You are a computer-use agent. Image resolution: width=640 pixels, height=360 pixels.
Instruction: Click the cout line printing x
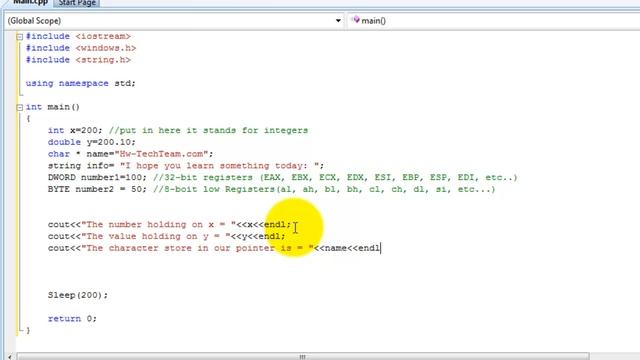169,224
